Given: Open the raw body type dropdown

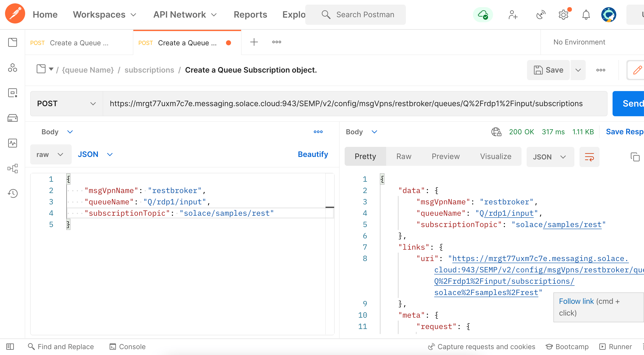Looking at the screenshot, I should (51, 154).
